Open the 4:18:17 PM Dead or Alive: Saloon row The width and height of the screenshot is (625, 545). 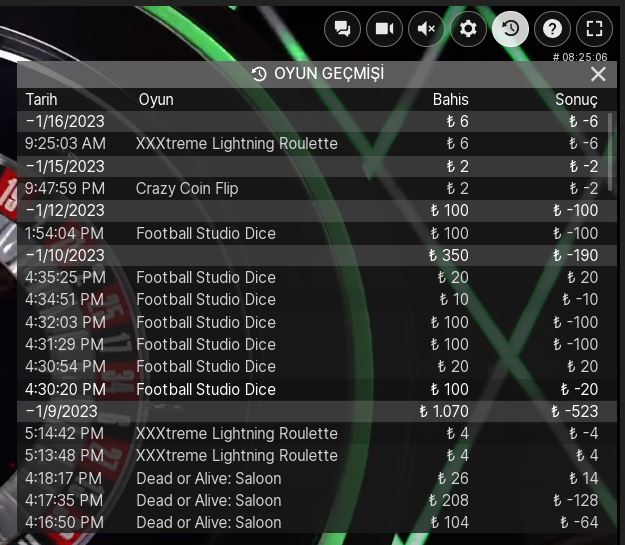[317, 478]
